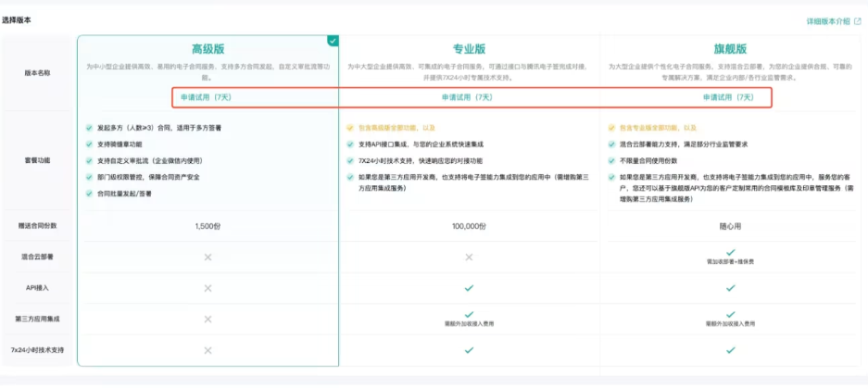Click the 1,500份 value in 高级版
The height and width of the screenshot is (389, 868).
point(208,226)
